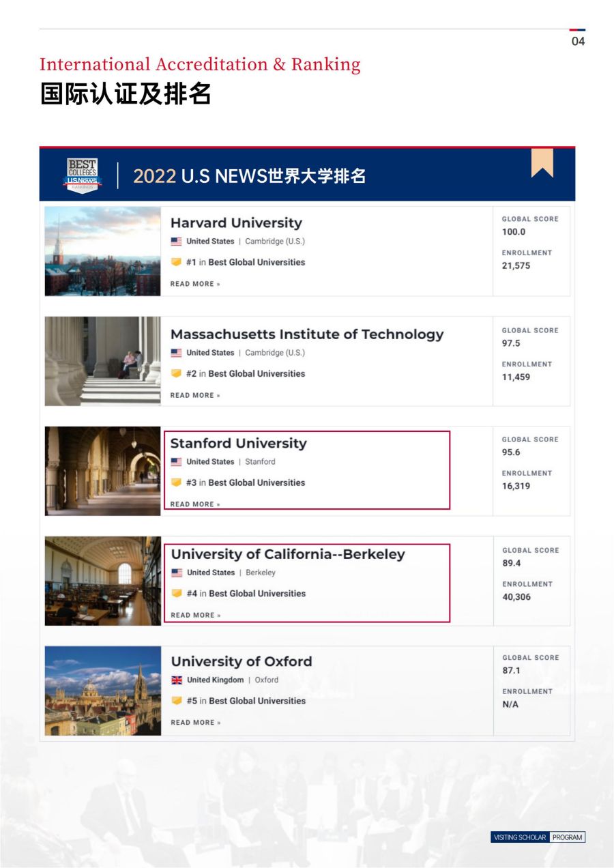Click the US flag icon in MIT row
The height and width of the screenshot is (868, 614).
176,353
